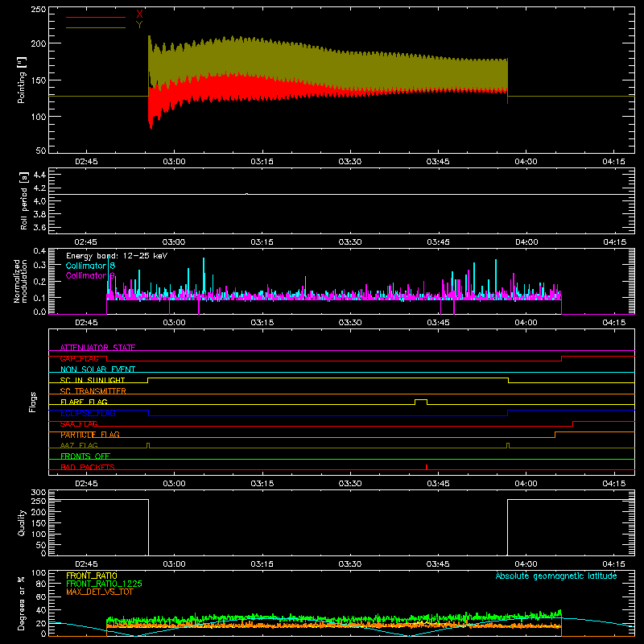The height and width of the screenshot is (644, 644).
Task: Click the olive Y legend line
Action: pos(96,28)
